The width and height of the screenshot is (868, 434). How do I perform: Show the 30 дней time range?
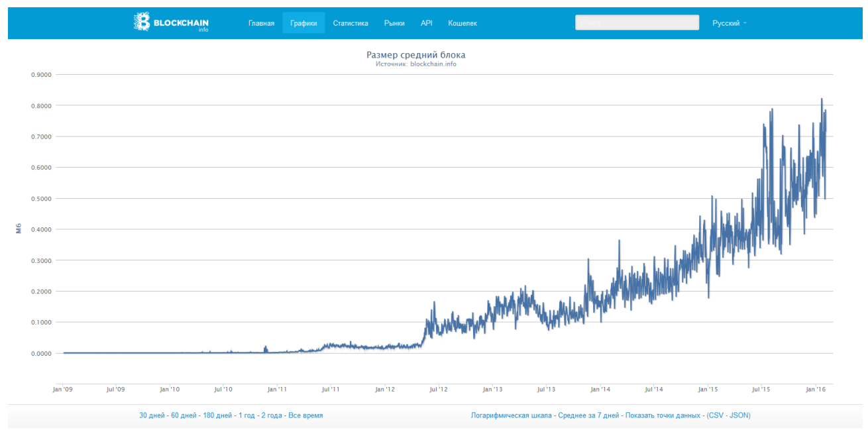(152, 415)
